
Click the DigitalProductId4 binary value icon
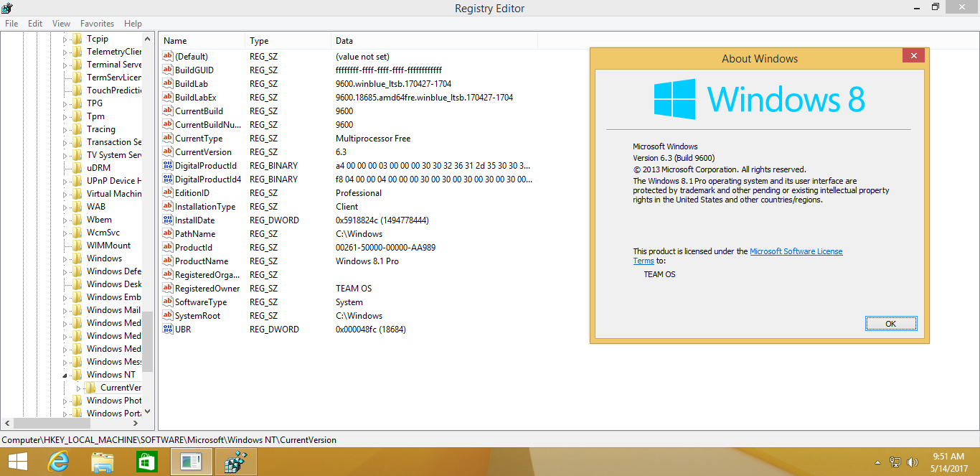coord(168,179)
